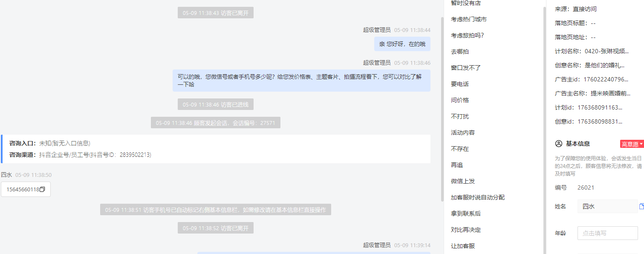Click the 创意名称 是他们的婚礼 row

[x=590, y=65]
